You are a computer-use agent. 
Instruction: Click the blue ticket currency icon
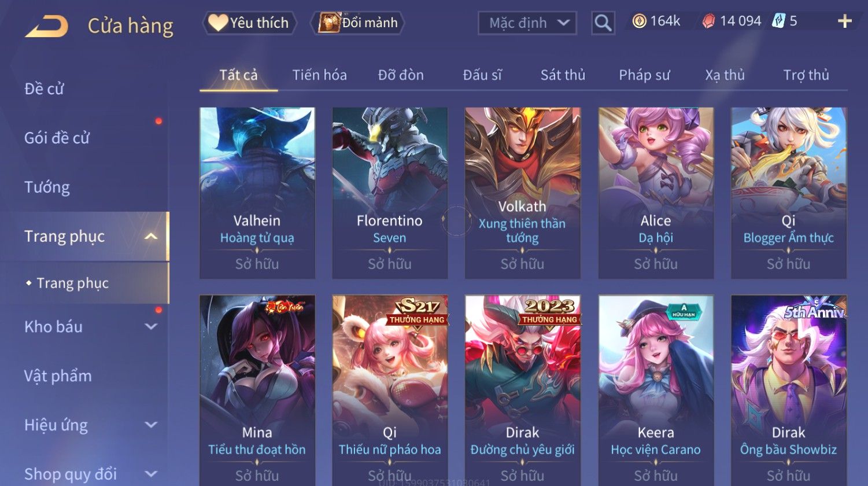click(778, 21)
